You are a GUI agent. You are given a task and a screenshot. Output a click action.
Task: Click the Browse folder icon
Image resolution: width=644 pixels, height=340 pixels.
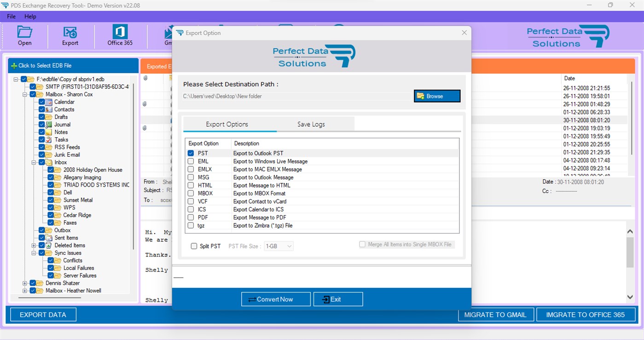click(420, 96)
